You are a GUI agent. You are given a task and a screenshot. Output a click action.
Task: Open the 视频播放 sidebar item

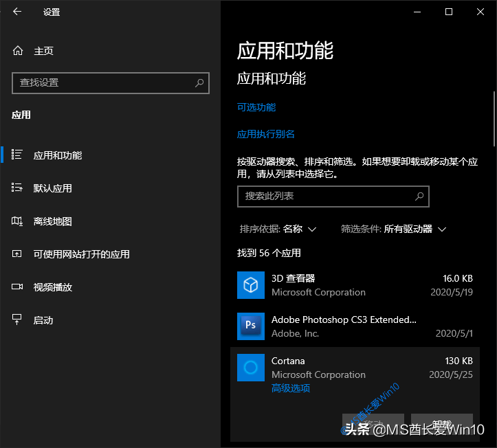(110, 287)
